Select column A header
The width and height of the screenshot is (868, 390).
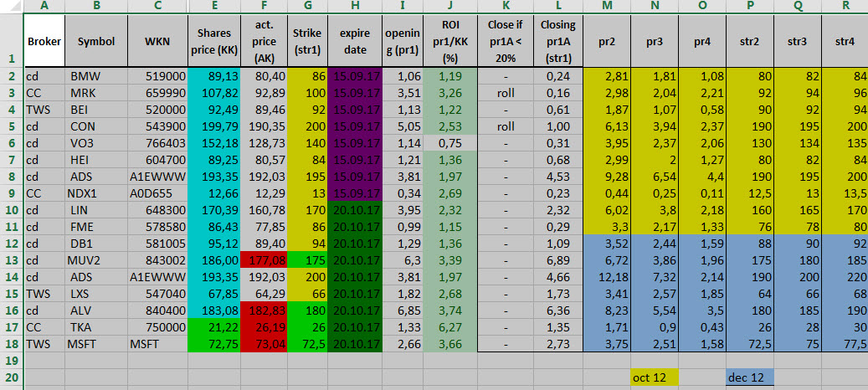(44, 6)
